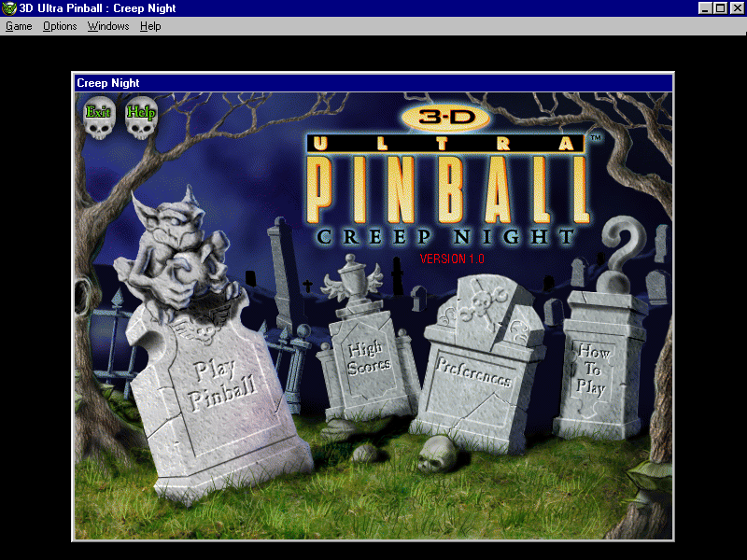This screenshot has width=747, height=560.
Task: Click the skull lying on the grass
Action: pyautogui.click(x=436, y=454)
